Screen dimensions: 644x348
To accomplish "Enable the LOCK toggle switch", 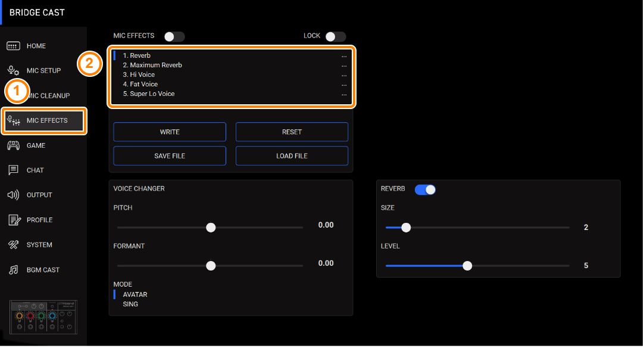I will (336, 36).
